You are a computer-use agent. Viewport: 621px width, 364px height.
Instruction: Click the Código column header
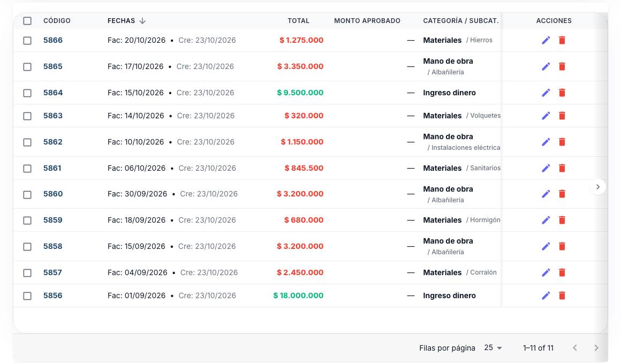[x=57, y=20]
